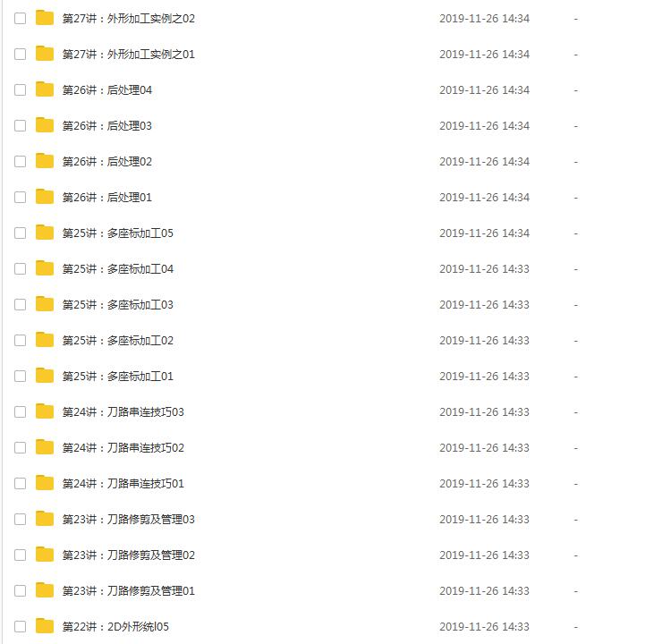This screenshot has height=644, width=671.
Task: Open the 第26讲：后处理02 folder link
Action: 107,162
